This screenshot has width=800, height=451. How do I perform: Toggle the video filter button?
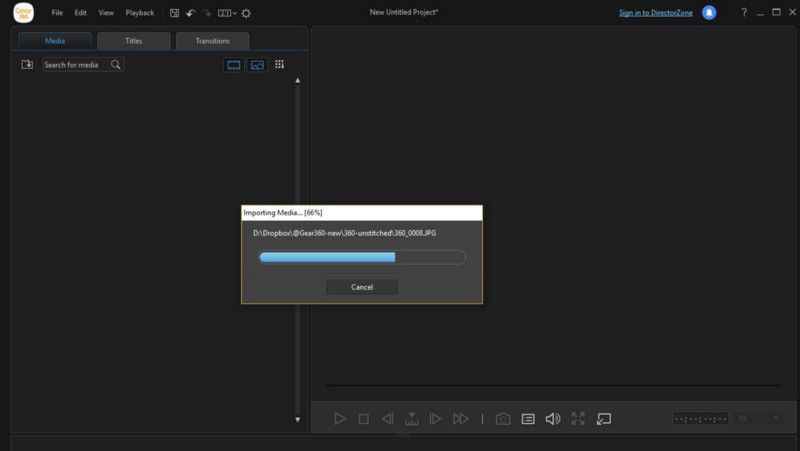coord(234,65)
